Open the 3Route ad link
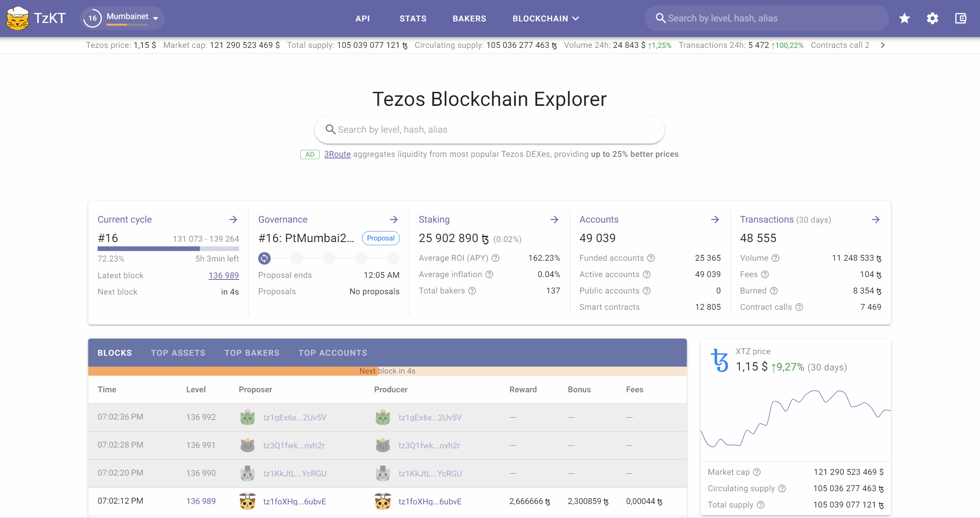 pyautogui.click(x=337, y=154)
